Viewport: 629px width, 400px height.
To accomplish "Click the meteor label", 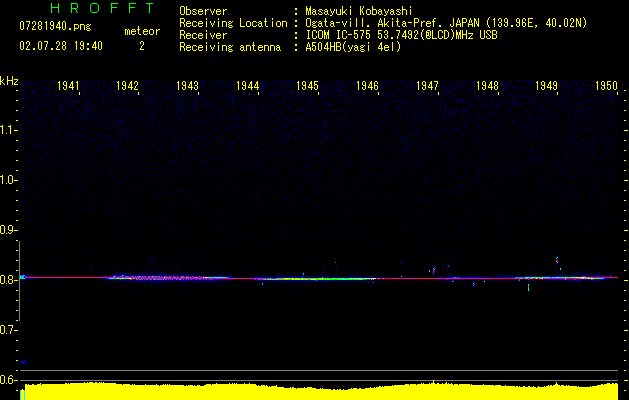I will pyautogui.click(x=142, y=31).
